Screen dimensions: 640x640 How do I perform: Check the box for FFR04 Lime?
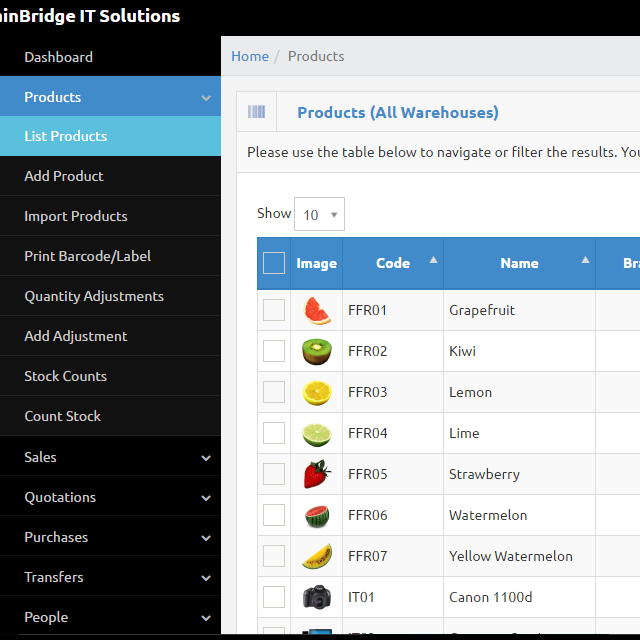tap(274, 433)
